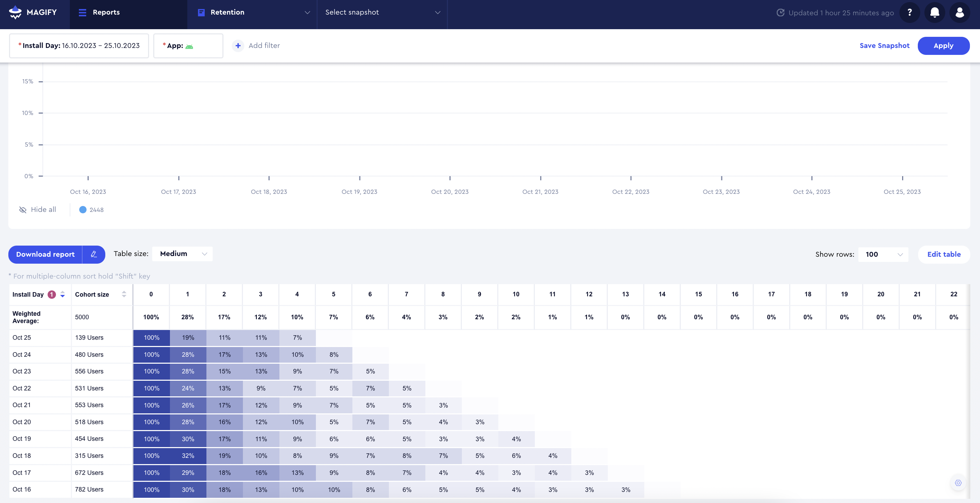Screen dimensions: 980x503
Task: Toggle sort order on Install Day column
Action: pos(63,294)
